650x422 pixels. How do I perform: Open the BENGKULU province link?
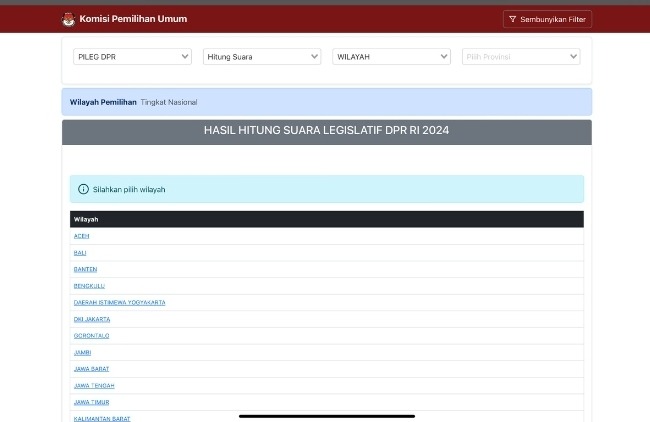click(89, 286)
